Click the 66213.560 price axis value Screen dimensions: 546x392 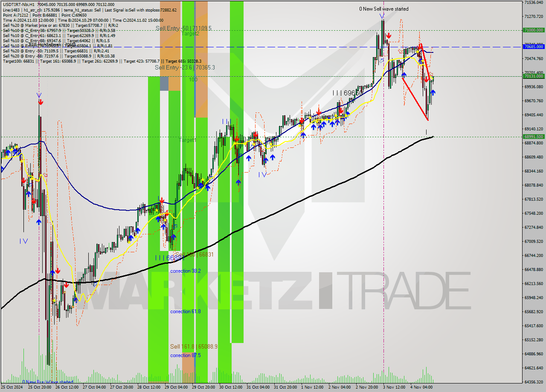coord(534,283)
